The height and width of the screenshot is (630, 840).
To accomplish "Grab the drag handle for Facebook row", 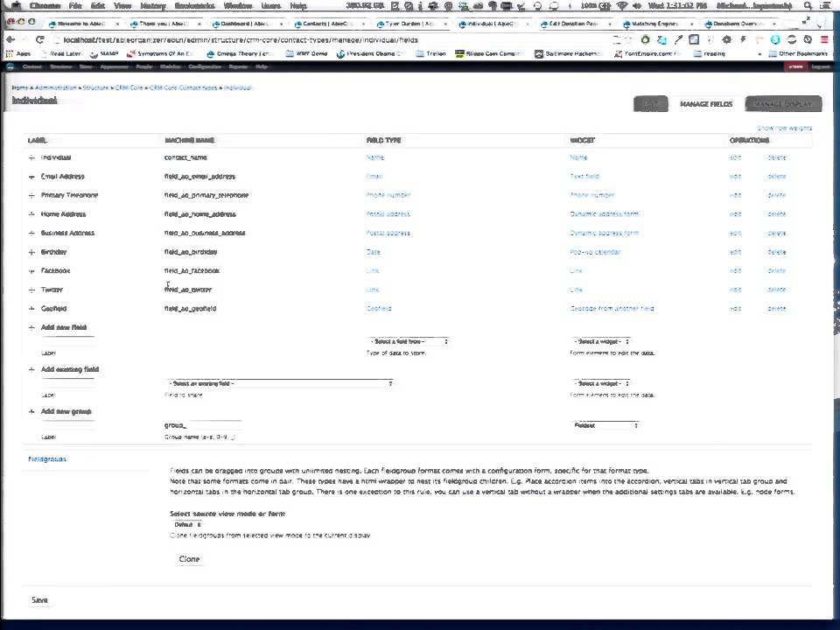I will (x=31, y=271).
